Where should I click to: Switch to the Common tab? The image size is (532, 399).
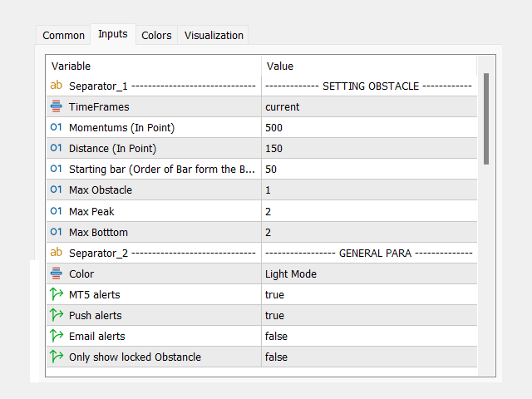[x=63, y=35]
